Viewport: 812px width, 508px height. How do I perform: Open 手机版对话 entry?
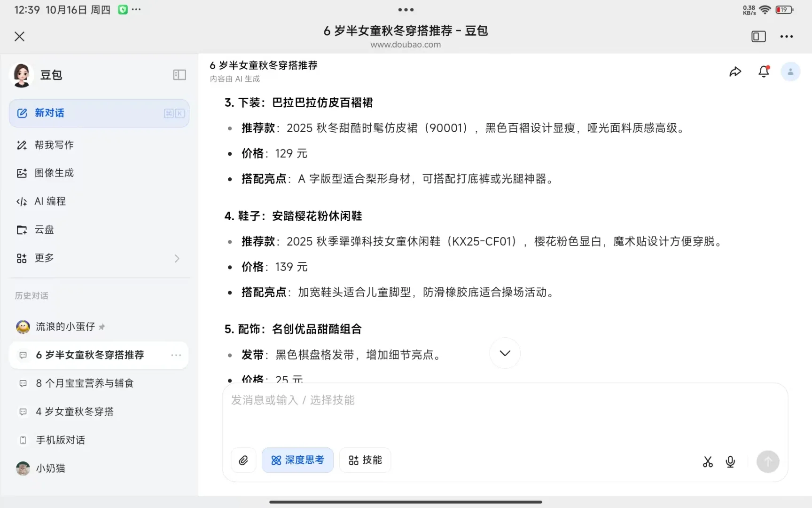coord(99,440)
